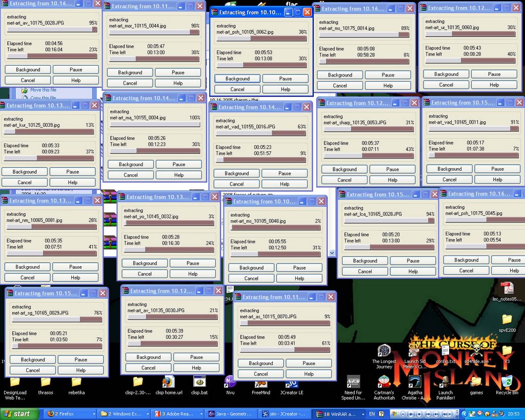Click Stop in taskbar media player
This screenshot has height=420, width=525.
coord(419,414)
